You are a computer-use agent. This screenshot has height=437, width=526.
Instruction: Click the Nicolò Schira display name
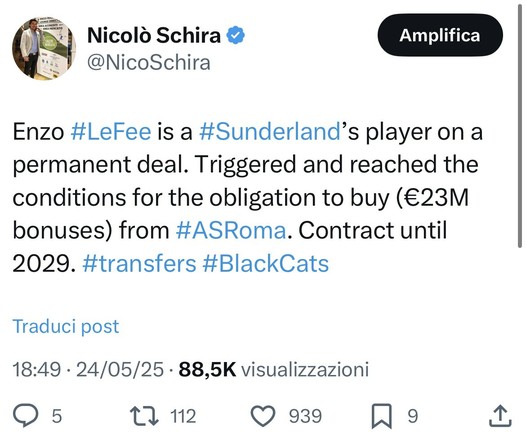(x=154, y=35)
